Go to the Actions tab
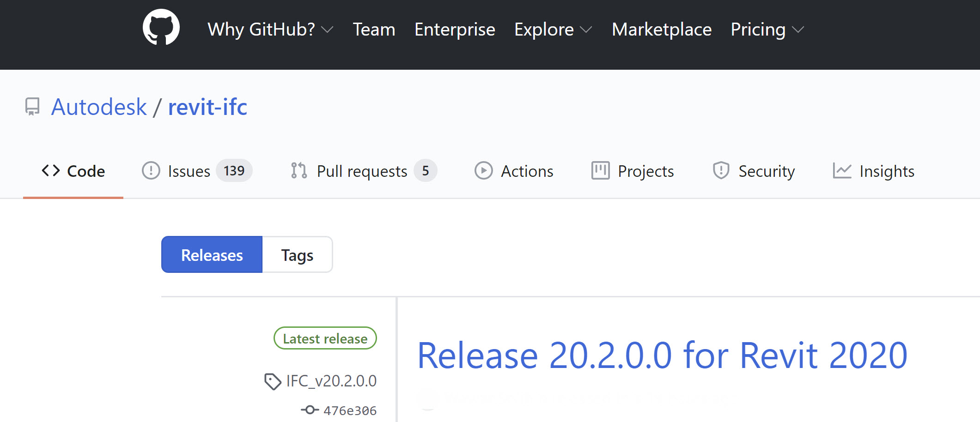 click(514, 171)
